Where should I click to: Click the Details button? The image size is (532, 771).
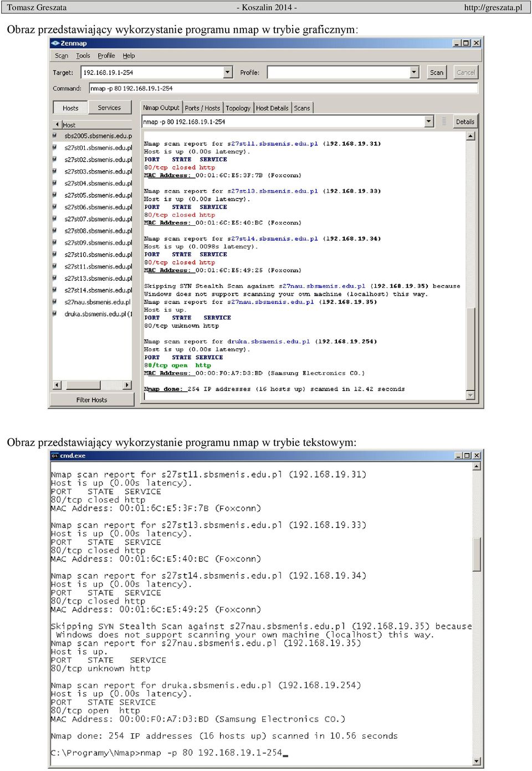coord(465,122)
